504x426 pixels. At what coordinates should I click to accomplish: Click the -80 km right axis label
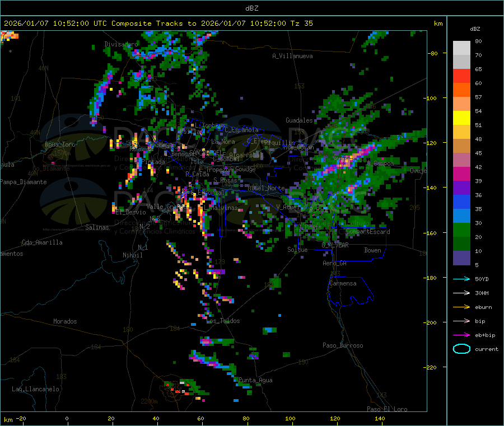(x=433, y=53)
